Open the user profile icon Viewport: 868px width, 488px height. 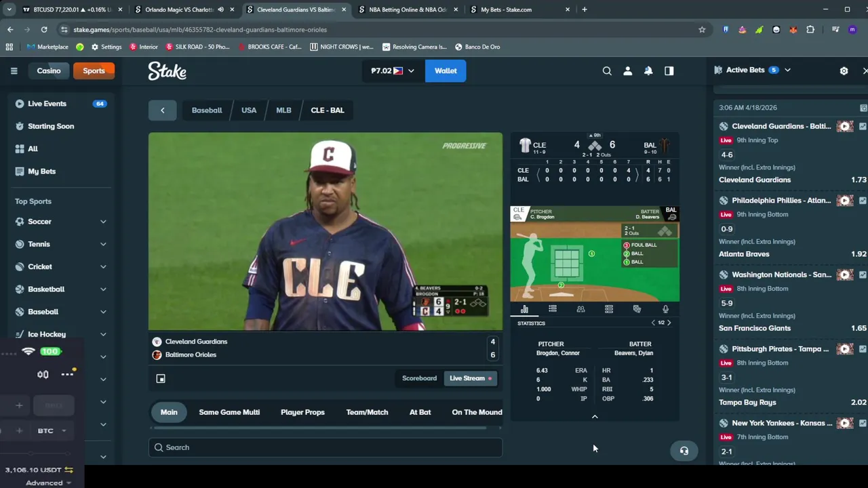[x=628, y=70]
